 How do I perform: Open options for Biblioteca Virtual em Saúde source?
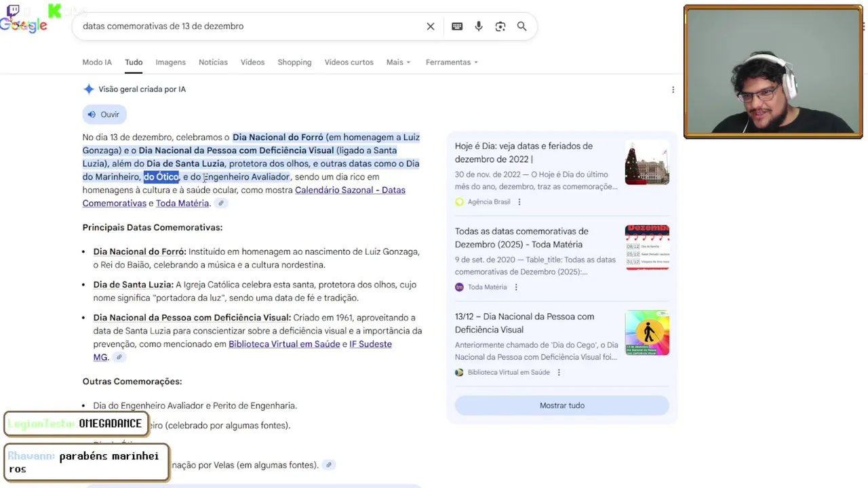click(559, 373)
